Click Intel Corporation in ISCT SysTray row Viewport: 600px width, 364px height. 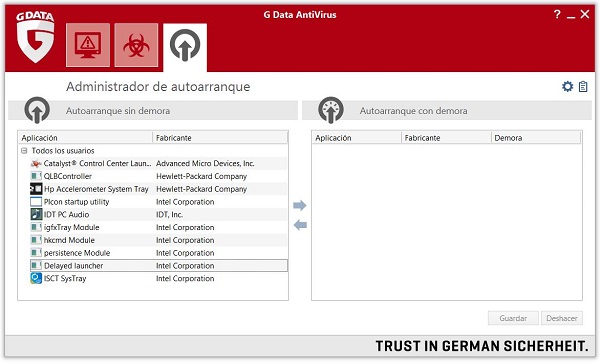[185, 278]
